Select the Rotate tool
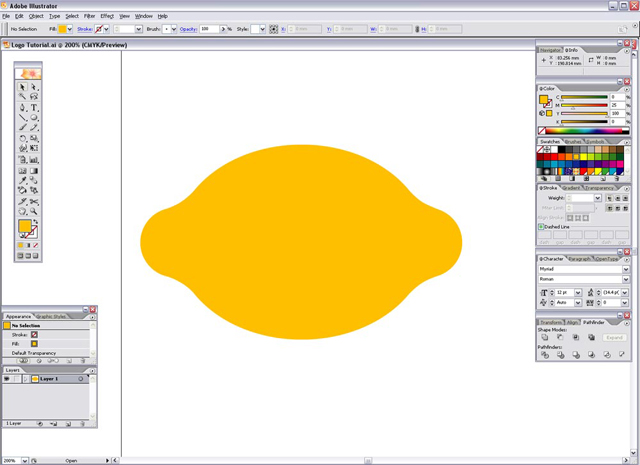640x465 pixels. click(22, 138)
